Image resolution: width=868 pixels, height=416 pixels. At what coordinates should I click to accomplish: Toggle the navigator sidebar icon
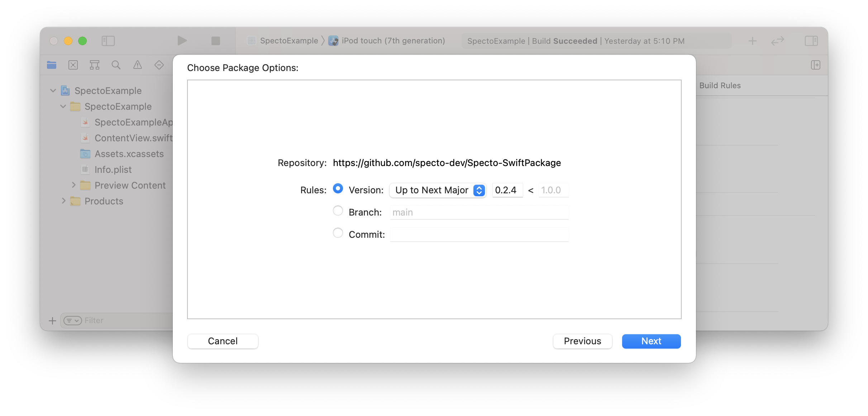coord(108,41)
